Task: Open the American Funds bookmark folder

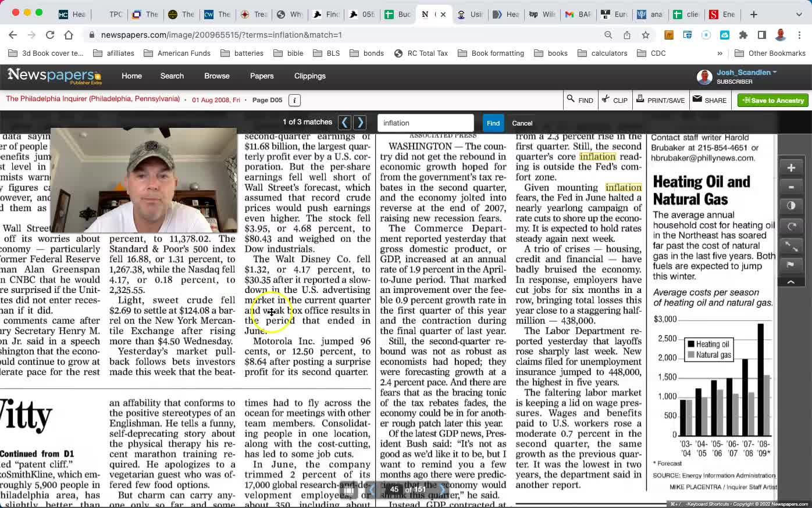Action: pos(177,53)
